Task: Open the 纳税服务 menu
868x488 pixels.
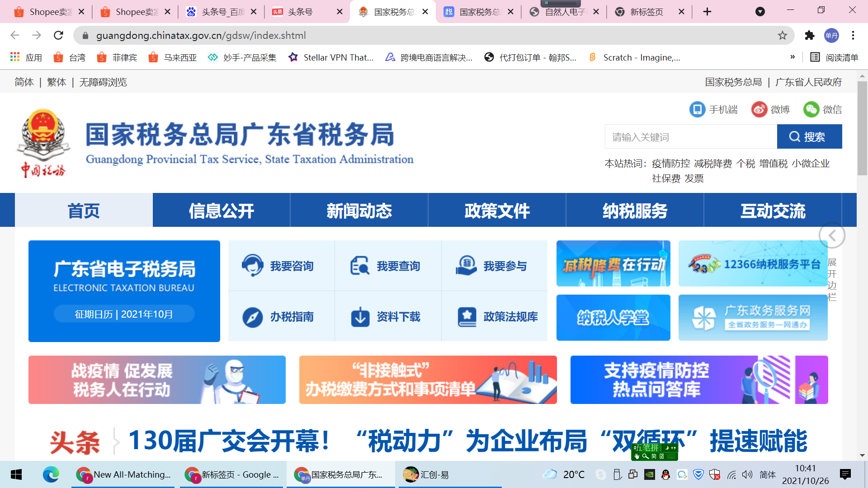Action: coord(634,210)
